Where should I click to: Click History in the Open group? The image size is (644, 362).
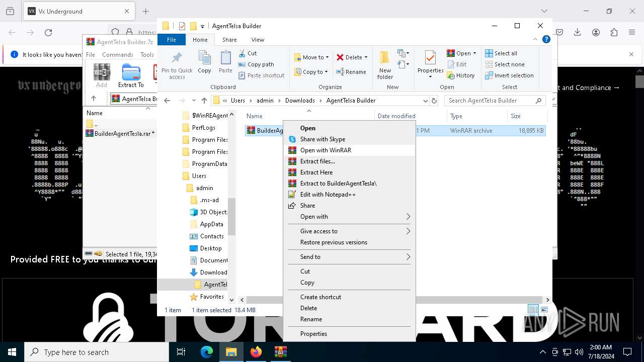pos(460,75)
